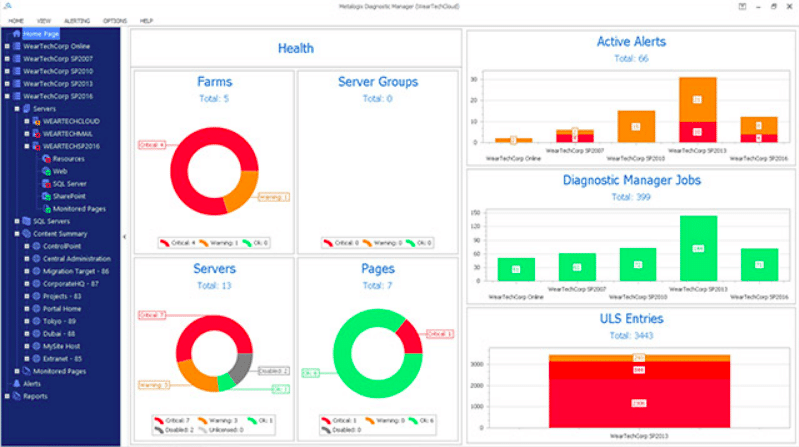Click the SharePoint item icon
799x447 pixels.
pyautogui.click(x=46, y=196)
